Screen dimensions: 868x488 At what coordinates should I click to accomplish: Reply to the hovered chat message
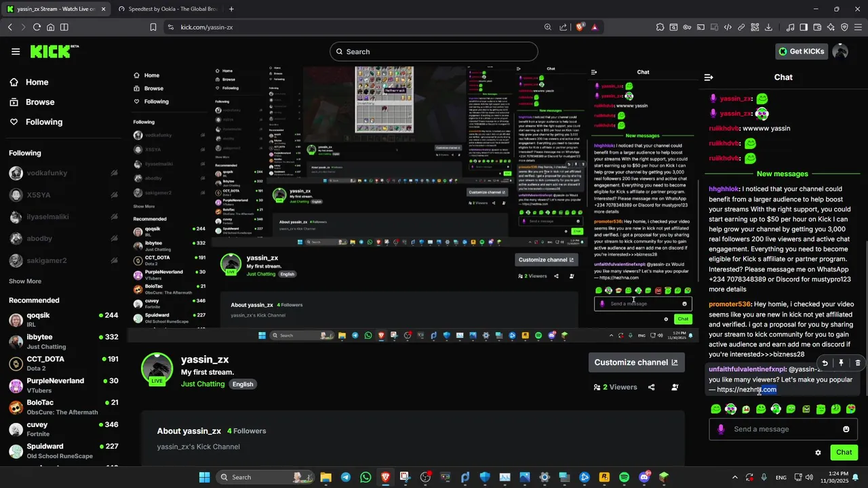pos(825,363)
